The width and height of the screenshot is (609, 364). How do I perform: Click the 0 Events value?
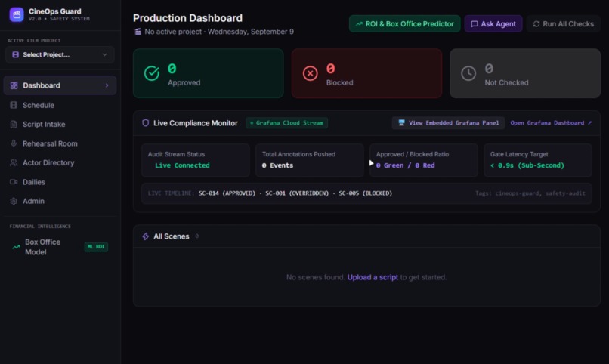click(x=277, y=165)
